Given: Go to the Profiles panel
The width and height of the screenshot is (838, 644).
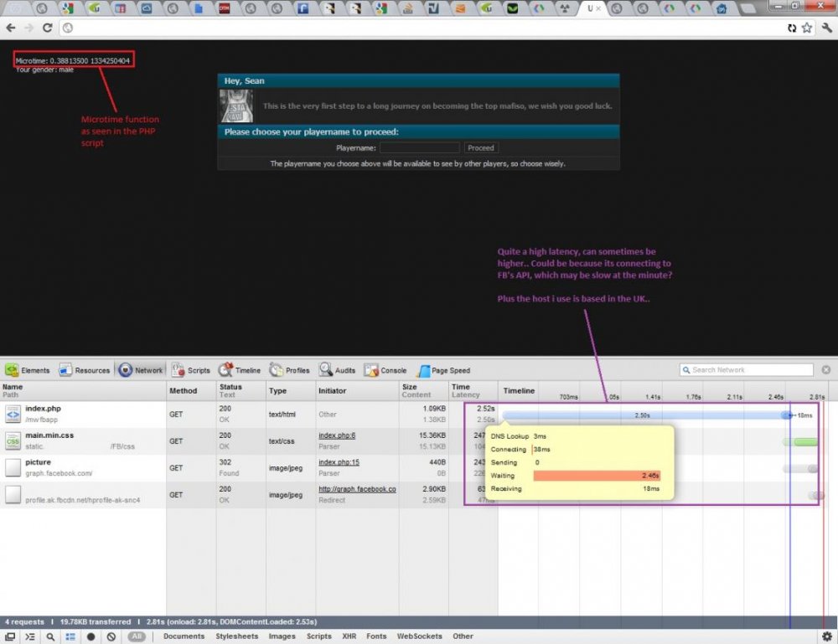Looking at the screenshot, I should click(290, 370).
